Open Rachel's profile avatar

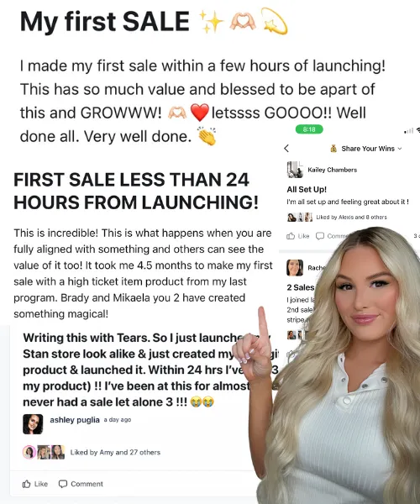click(x=295, y=268)
